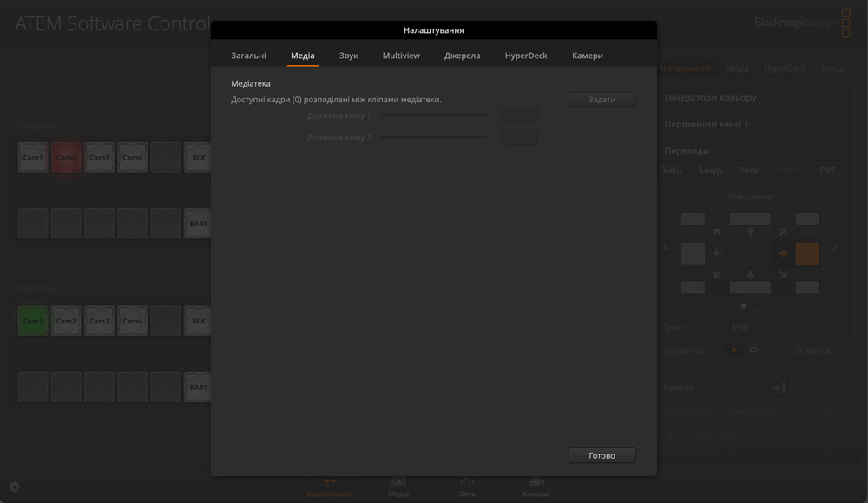Viewport: 868px width, 503px height.
Task: Open the settings gear icon
Action: [14, 487]
